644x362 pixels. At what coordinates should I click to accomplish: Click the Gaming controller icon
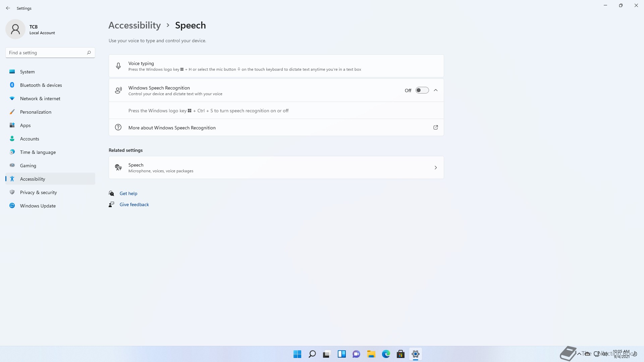click(12, 165)
